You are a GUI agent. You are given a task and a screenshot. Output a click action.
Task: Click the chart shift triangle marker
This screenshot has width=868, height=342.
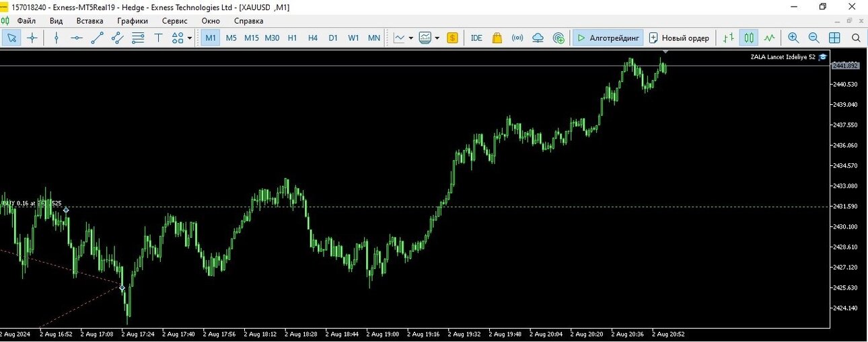[665, 52]
